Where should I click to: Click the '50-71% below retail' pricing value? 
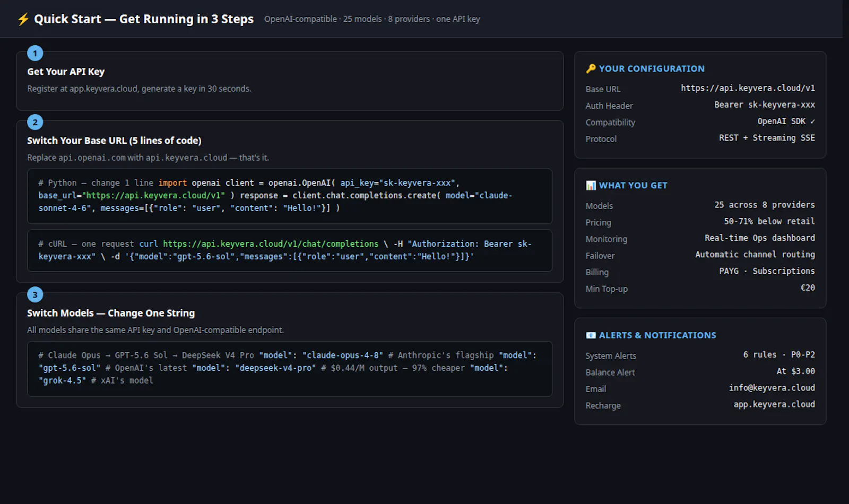(x=769, y=221)
